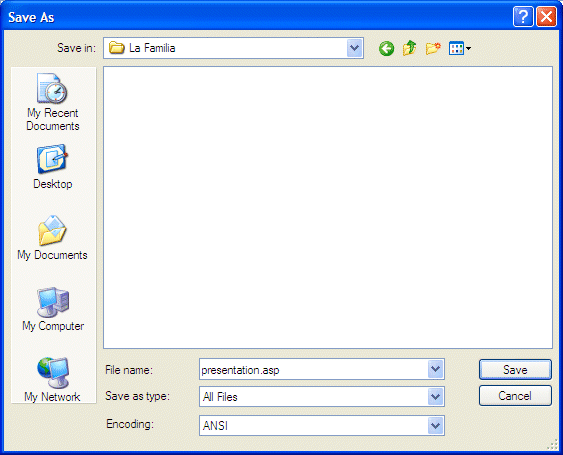Click the Cancel button
Viewport: 563px width, 455px height.
[515, 396]
